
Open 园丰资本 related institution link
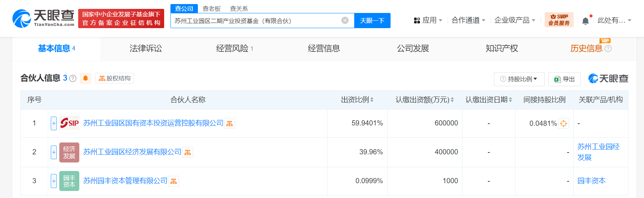tap(591, 181)
